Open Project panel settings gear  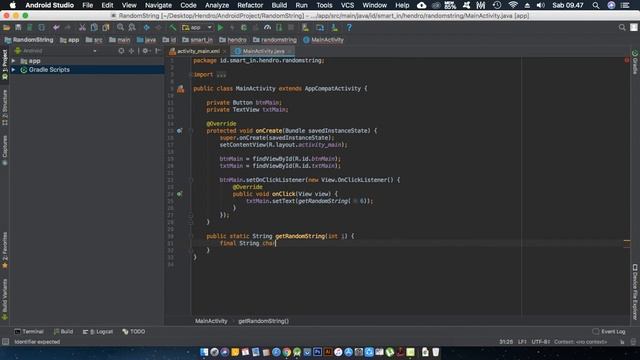[145, 51]
